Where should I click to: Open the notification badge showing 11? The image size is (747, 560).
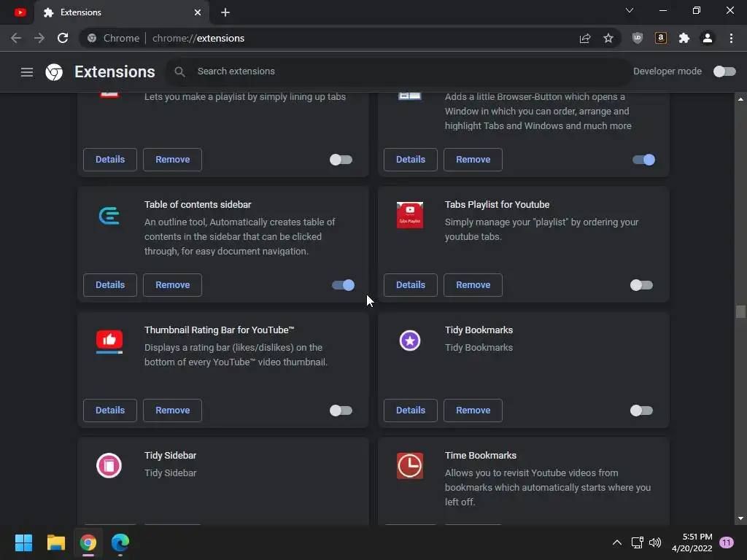point(727,542)
